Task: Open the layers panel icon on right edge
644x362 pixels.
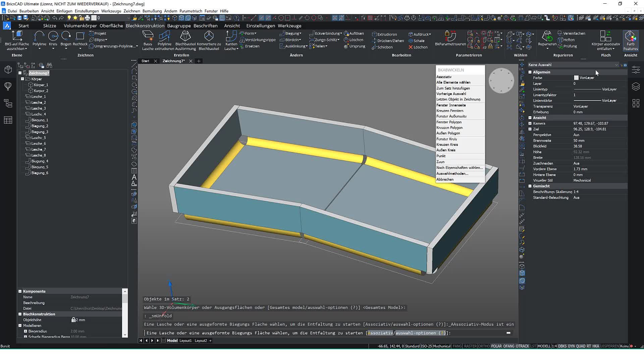Action: point(636,86)
